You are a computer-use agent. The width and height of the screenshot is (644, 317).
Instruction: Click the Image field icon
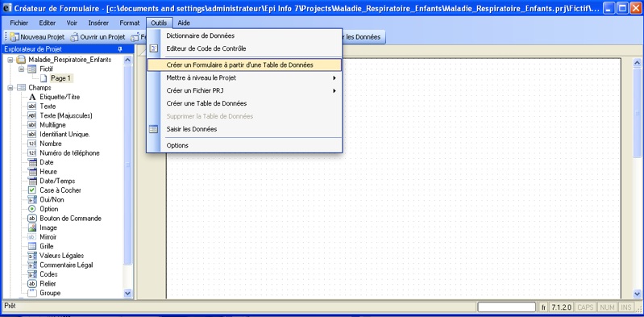[32, 227]
